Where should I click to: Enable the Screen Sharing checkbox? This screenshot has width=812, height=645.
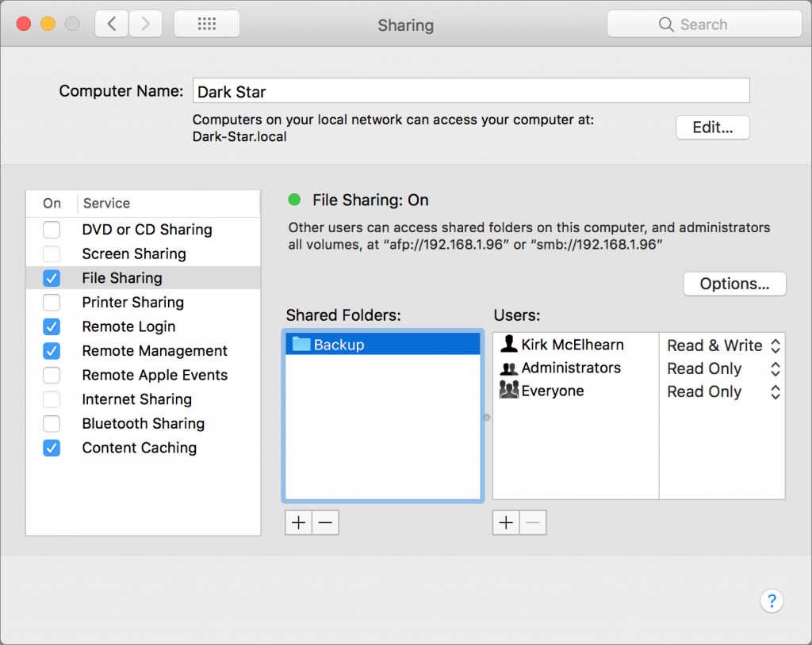coord(52,254)
